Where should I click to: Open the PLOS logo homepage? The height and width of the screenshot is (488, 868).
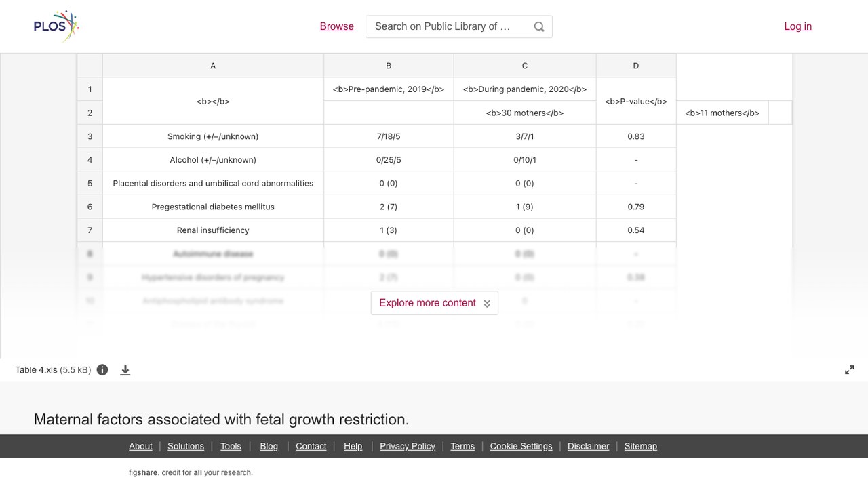pos(56,26)
